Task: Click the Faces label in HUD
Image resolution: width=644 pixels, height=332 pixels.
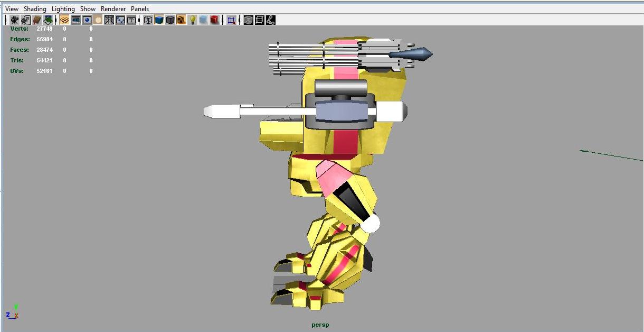Action: [20, 50]
